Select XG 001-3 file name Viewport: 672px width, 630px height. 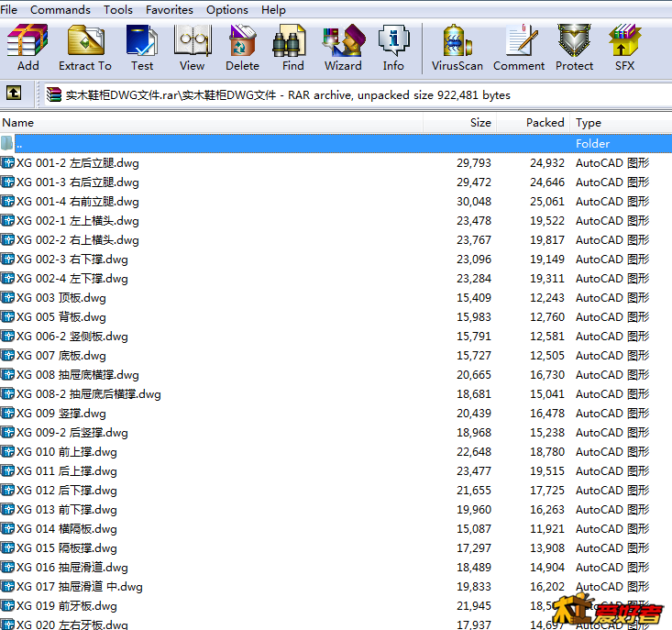tap(78, 182)
